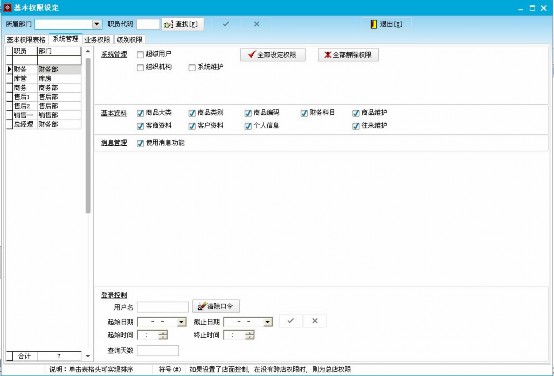Image resolution: width=554 pixels, height=376 pixels.
Task: Click the 查询天数 input field
Action: tap(158, 351)
